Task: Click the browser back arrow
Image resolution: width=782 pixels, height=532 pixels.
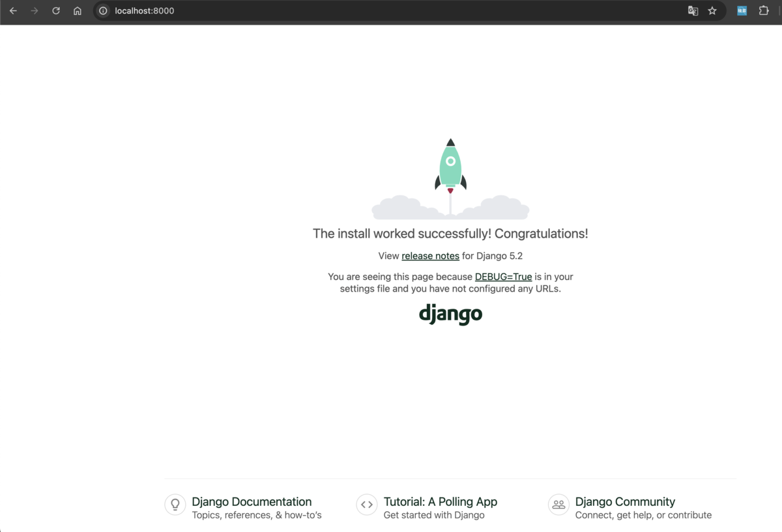Action: [13, 11]
